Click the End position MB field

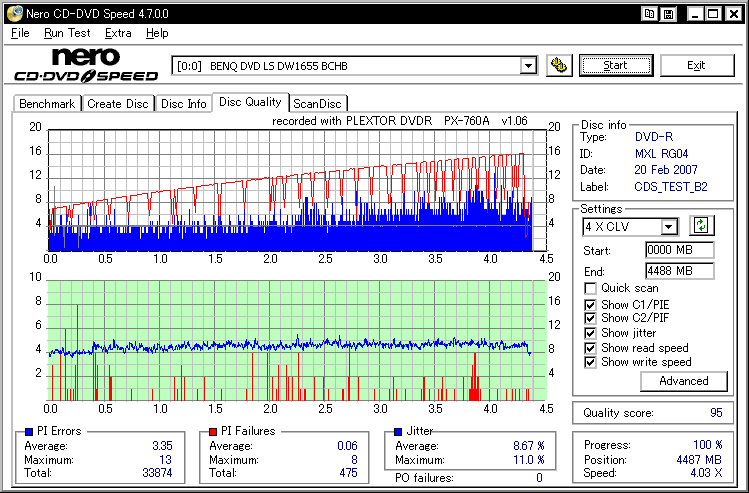(x=679, y=270)
